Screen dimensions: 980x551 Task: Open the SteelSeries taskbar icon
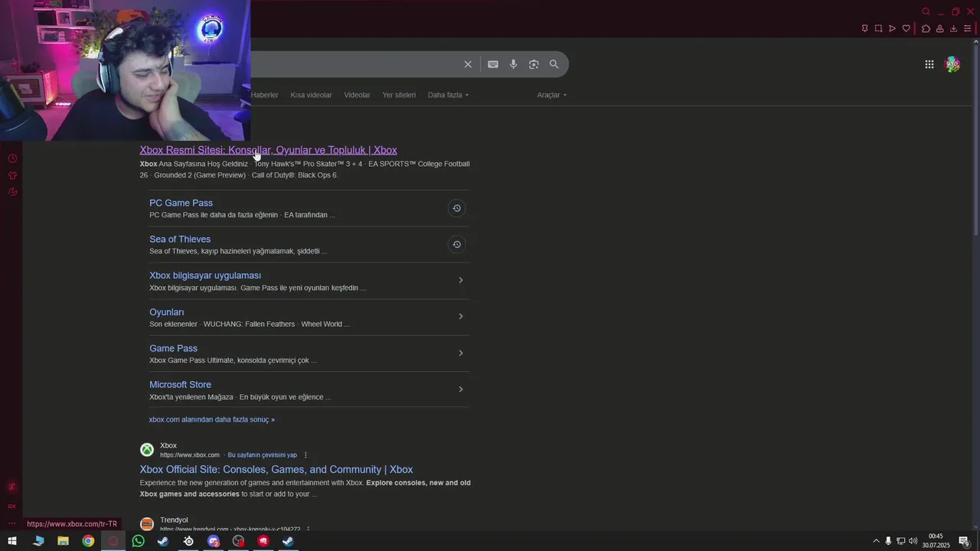coord(188,541)
